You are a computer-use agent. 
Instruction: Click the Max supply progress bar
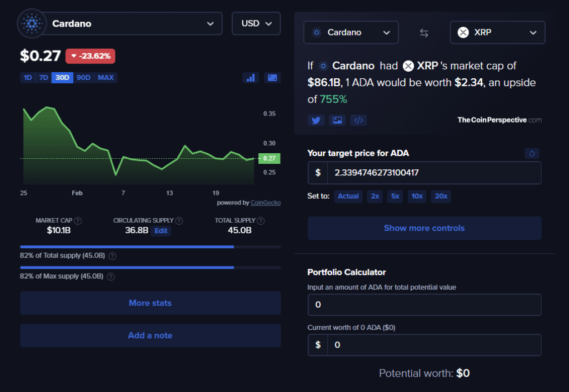click(150, 268)
